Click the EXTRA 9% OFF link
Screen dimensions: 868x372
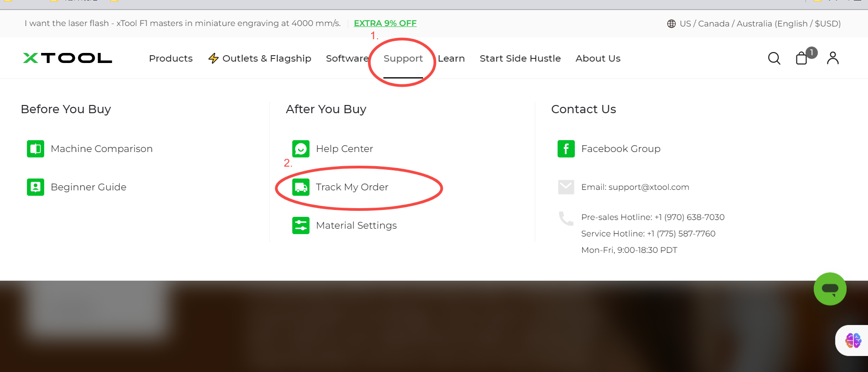coord(385,23)
